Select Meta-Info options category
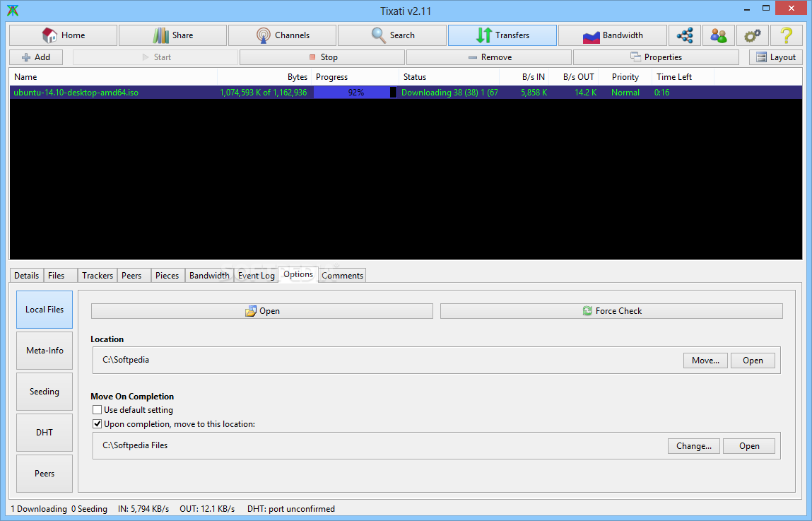Screen dimensions: 812x521 45,351
